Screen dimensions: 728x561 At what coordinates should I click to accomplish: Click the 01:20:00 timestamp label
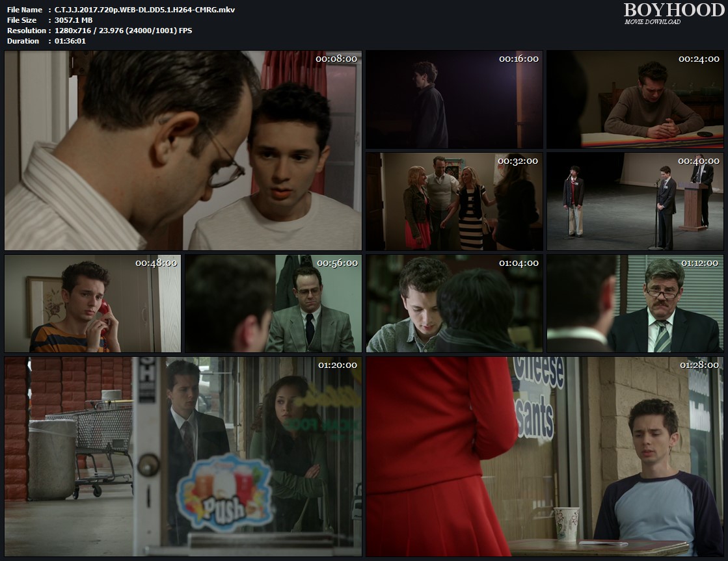point(337,365)
